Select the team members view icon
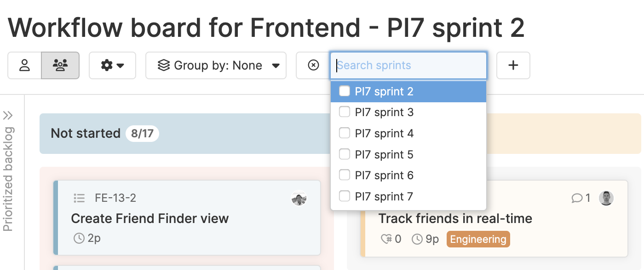The width and height of the screenshot is (644, 270). pos(60,65)
